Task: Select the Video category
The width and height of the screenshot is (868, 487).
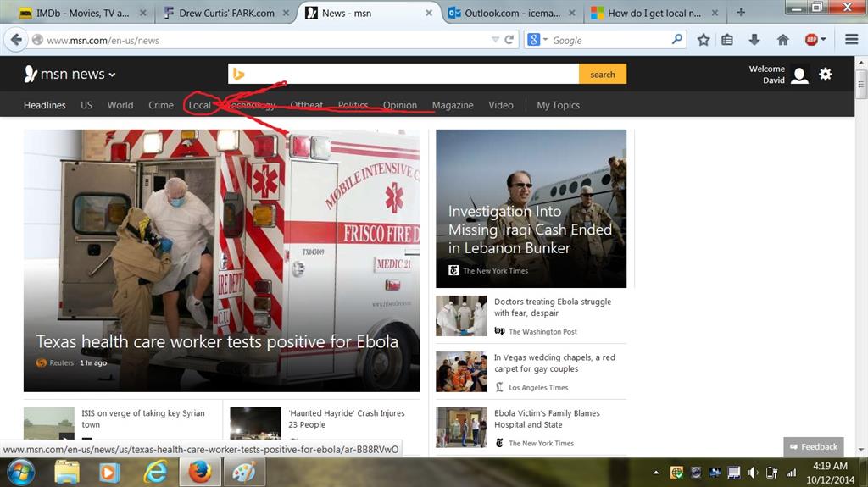Action: click(500, 105)
